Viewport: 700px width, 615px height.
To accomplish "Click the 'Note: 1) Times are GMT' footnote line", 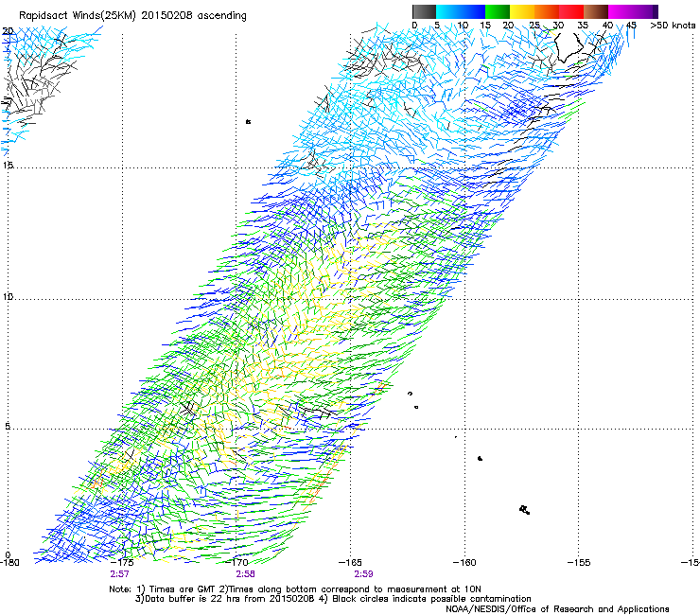I will [294, 589].
